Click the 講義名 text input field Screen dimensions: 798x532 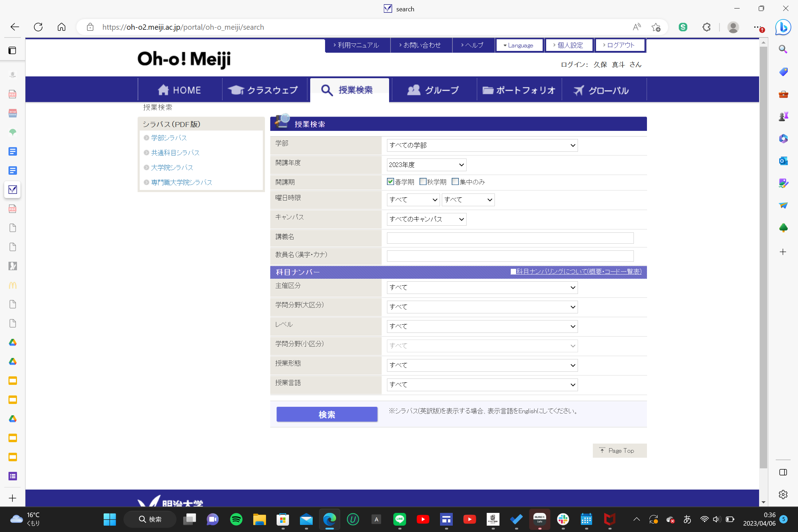coord(510,238)
